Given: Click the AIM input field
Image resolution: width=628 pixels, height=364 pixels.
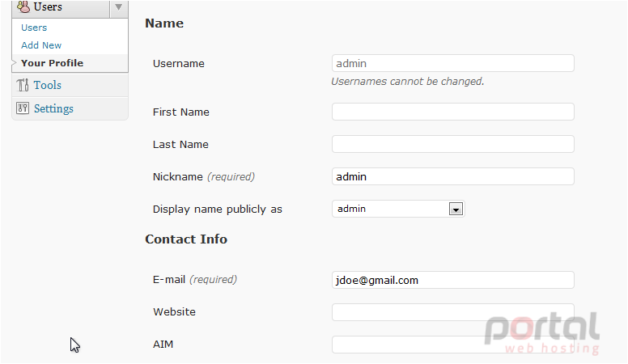Looking at the screenshot, I should click(453, 345).
